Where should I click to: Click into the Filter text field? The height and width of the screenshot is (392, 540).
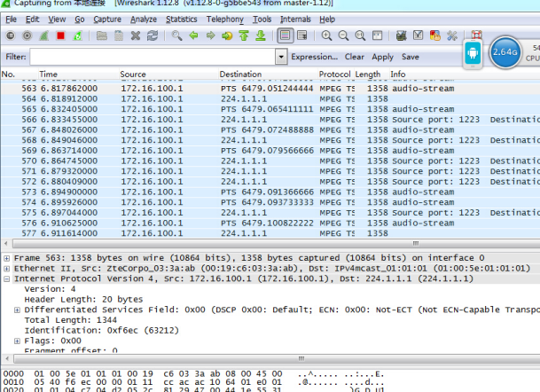point(153,57)
